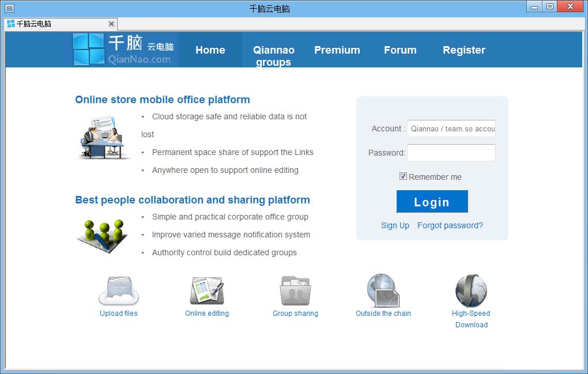Launch High-Speed Download
This screenshot has height=374, width=588.
[x=470, y=290]
